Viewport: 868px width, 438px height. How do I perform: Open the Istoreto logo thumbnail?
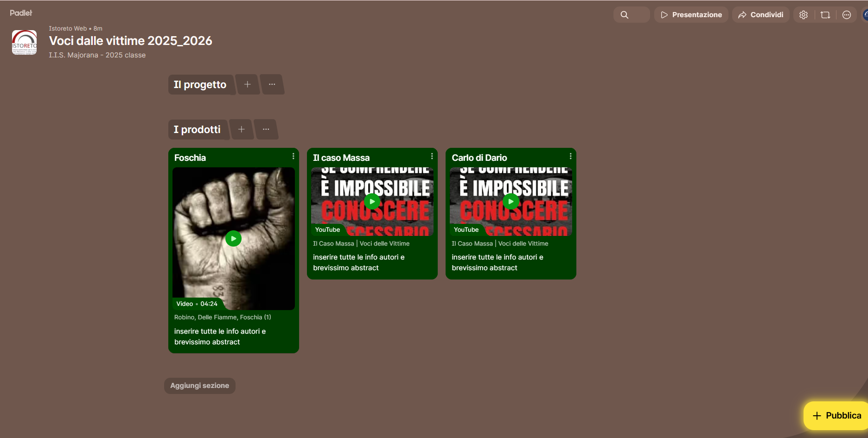pos(24,42)
